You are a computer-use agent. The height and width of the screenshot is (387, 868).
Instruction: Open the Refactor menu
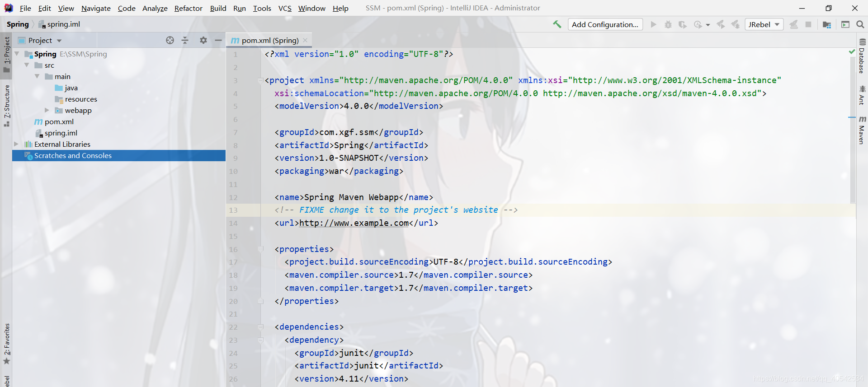(x=188, y=8)
